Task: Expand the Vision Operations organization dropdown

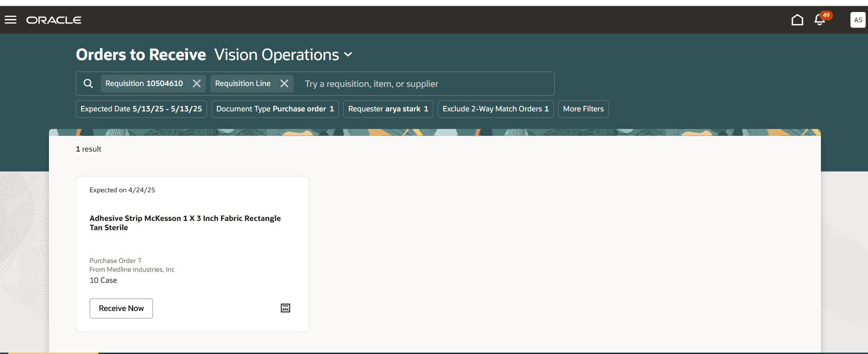Action: click(348, 55)
